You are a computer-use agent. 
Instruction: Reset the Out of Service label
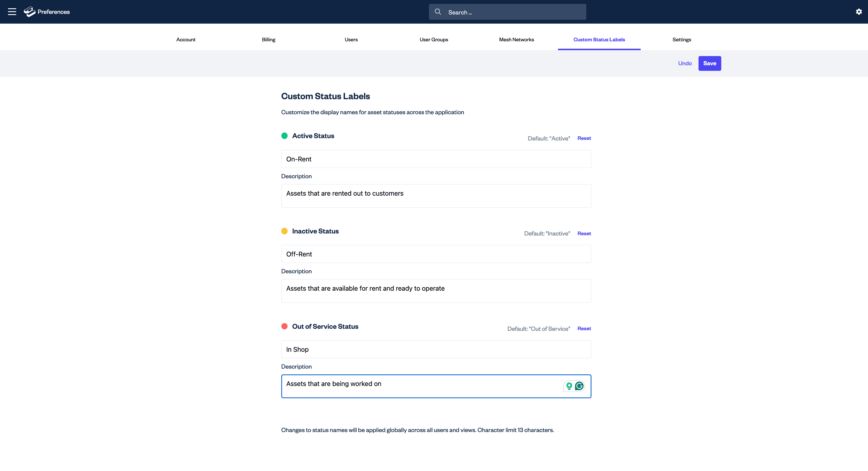pyautogui.click(x=584, y=328)
